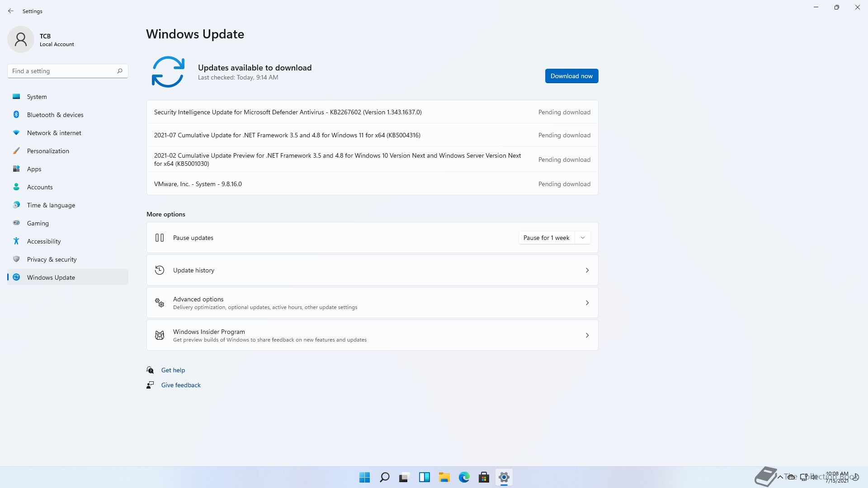Image resolution: width=868 pixels, height=488 pixels.
Task: Click the Last checked: Today, 9:14 AM text
Action: (x=238, y=78)
